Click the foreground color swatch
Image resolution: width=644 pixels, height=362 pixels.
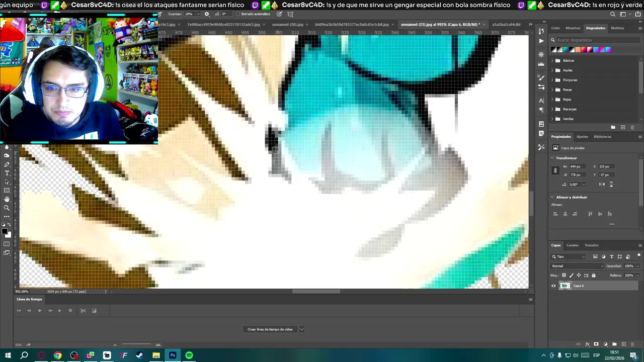point(4,231)
